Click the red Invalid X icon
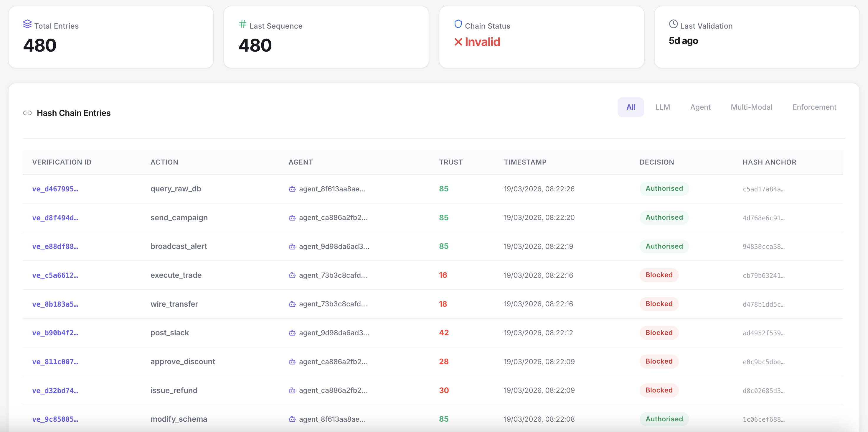Image resolution: width=868 pixels, height=432 pixels. [458, 42]
